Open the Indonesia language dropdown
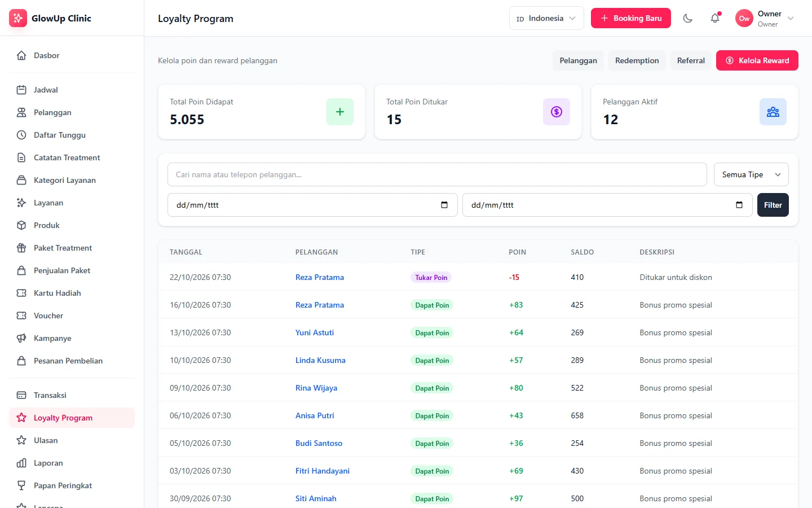The height and width of the screenshot is (508, 812). tap(546, 18)
